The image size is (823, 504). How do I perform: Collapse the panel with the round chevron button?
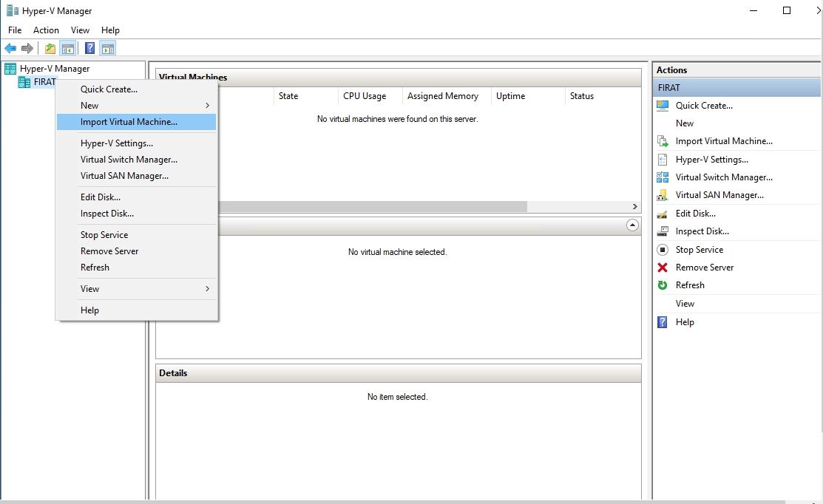[x=632, y=225]
